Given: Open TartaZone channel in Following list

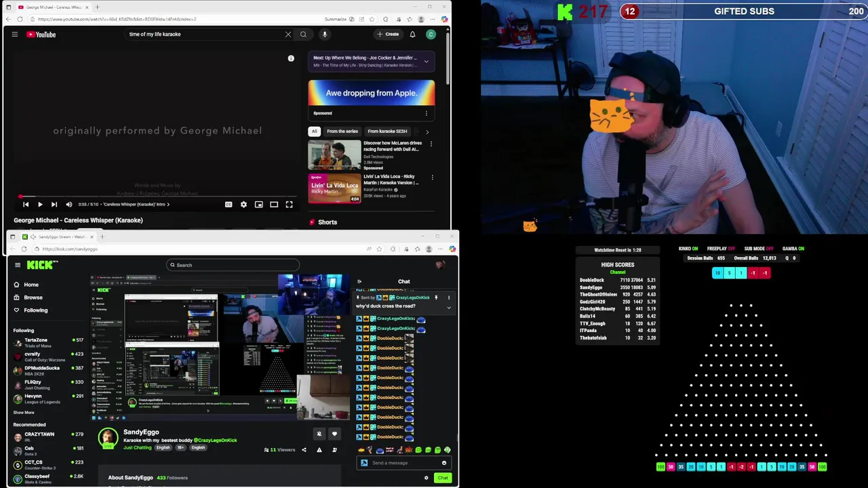Looking at the screenshot, I should (49, 343).
